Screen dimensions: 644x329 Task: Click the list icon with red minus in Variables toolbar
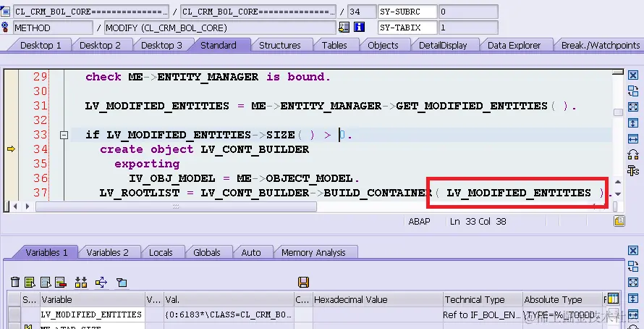[60, 282]
